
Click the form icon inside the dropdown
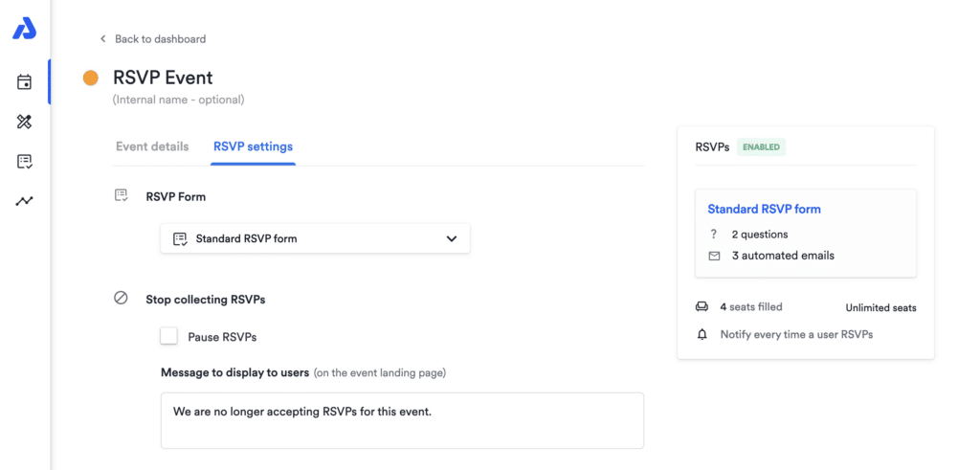click(x=180, y=238)
